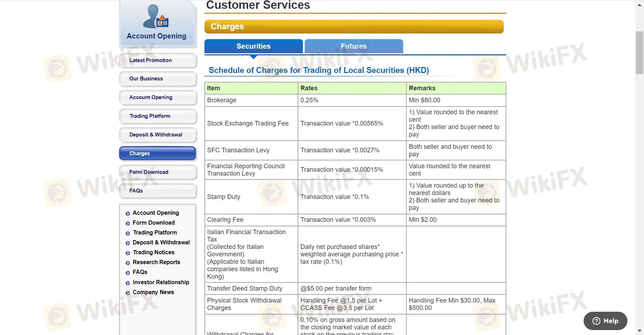Go to Trading Platform sidebar button
644x335 pixels.
(157, 116)
